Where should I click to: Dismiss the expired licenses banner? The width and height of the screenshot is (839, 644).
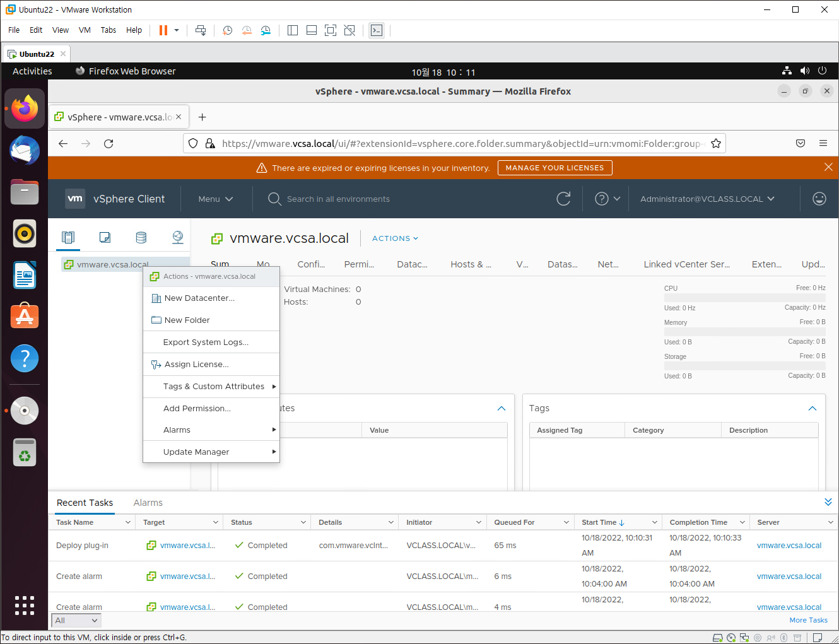(x=828, y=167)
